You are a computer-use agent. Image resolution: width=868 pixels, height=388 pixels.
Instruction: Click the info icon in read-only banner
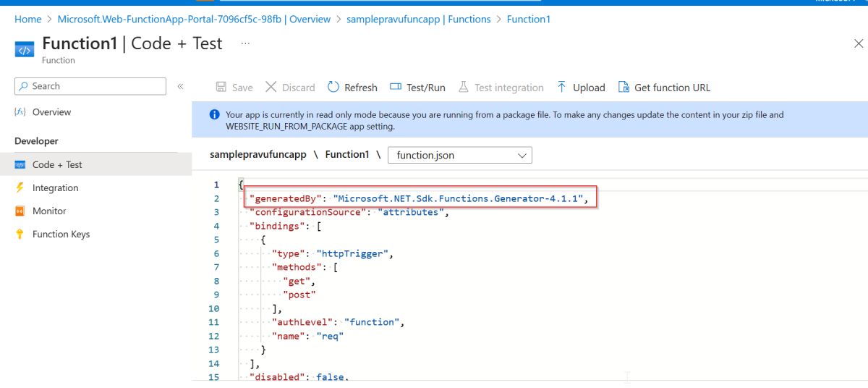214,114
